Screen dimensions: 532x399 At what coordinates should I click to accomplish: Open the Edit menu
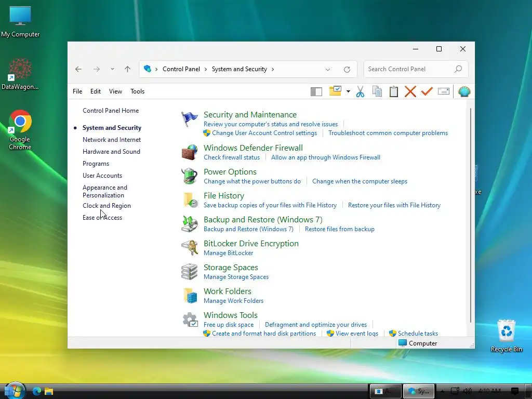(96, 91)
